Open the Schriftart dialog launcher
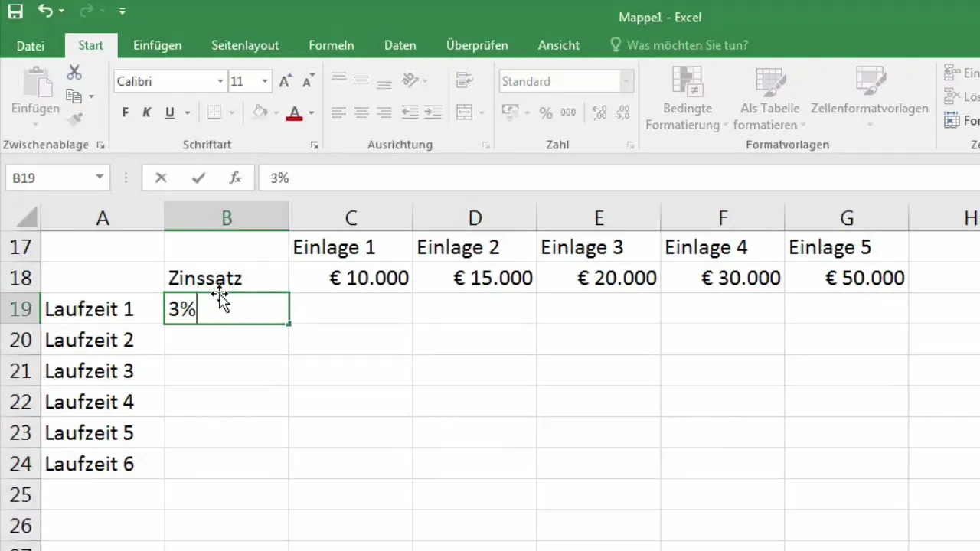This screenshot has height=551, width=980. tap(315, 145)
